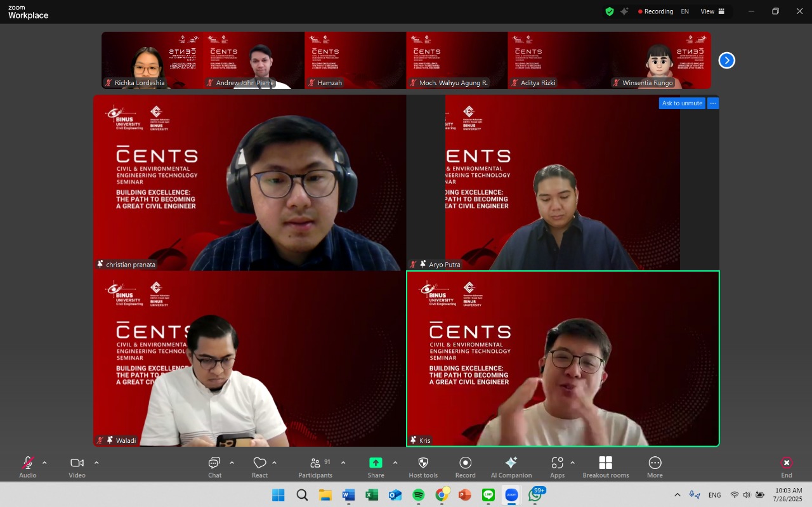Click Kris's name label

coord(424,440)
